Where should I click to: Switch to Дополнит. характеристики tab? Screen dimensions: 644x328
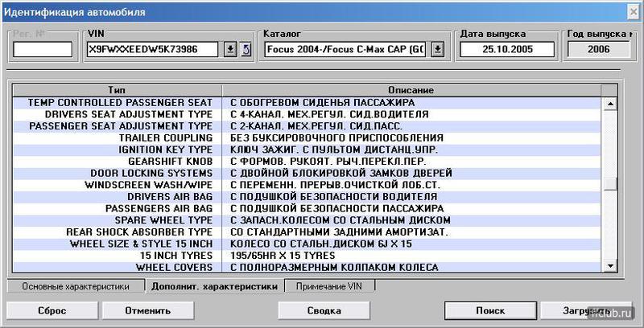tap(214, 286)
